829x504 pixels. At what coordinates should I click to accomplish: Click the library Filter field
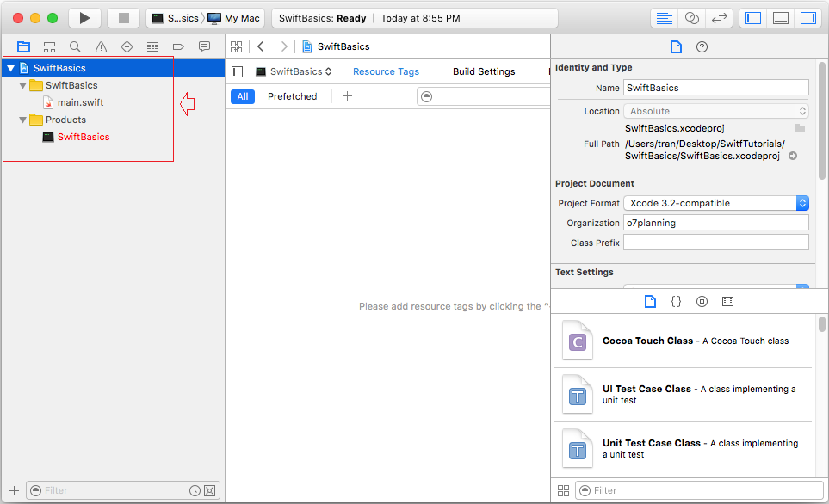coord(699,490)
